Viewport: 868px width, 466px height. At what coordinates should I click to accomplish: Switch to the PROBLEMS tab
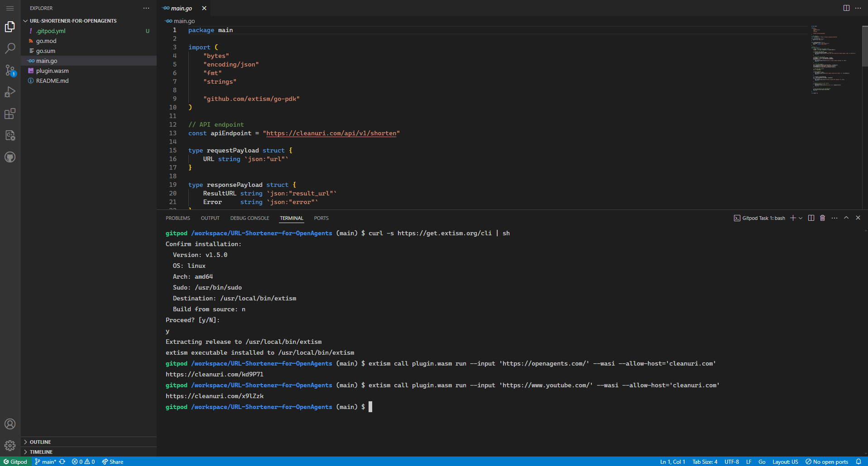click(x=177, y=218)
